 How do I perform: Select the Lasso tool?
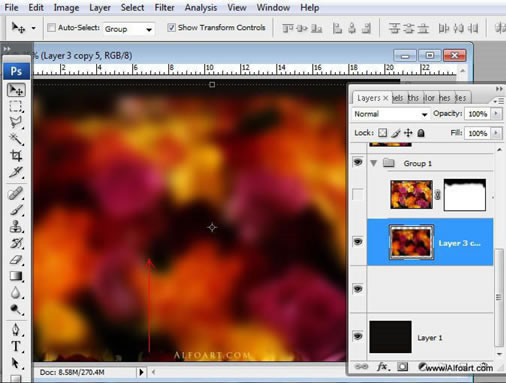[x=15, y=122]
